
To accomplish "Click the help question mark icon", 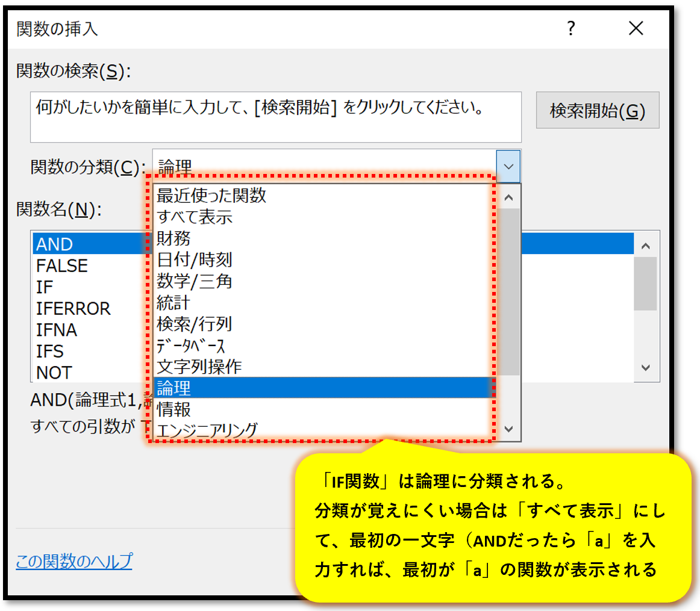I will (x=570, y=28).
